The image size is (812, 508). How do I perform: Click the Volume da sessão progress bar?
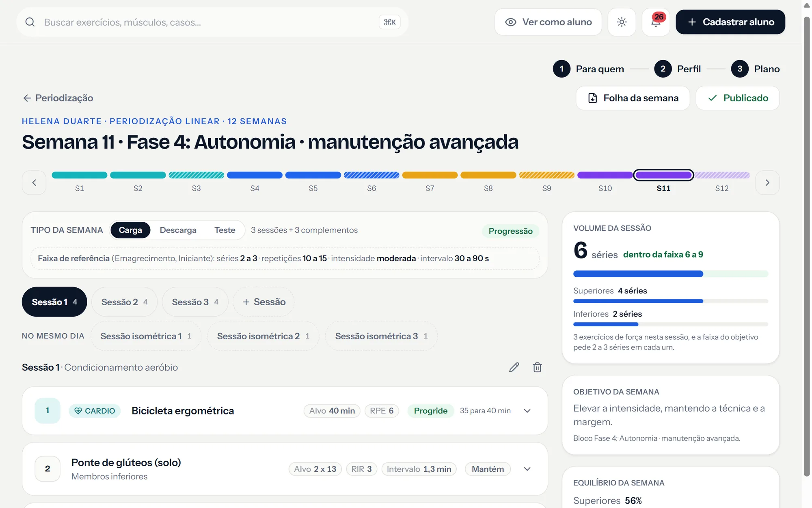[671, 274]
